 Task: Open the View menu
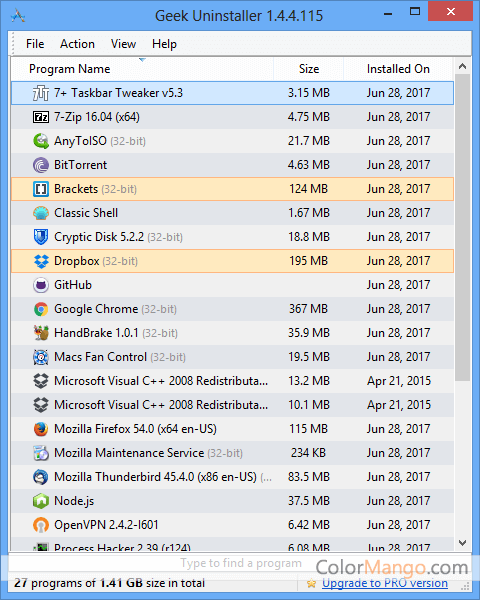pos(123,44)
